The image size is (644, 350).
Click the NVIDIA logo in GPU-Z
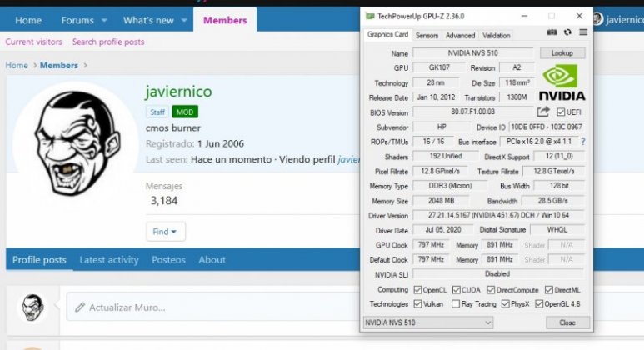point(562,82)
